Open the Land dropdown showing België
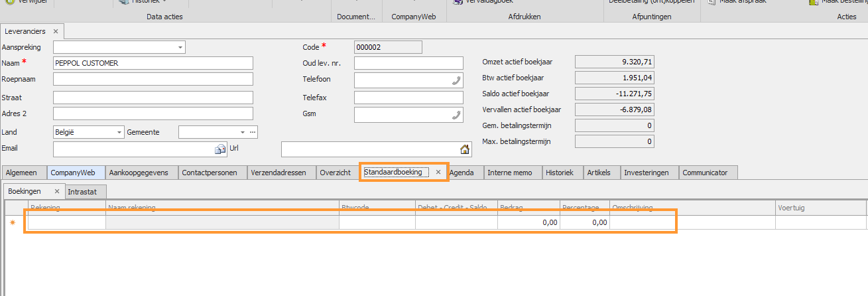868x296 pixels. (119, 132)
